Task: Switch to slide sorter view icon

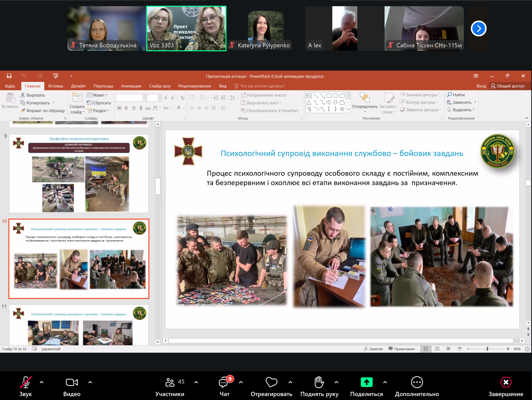Action: [x=437, y=349]
